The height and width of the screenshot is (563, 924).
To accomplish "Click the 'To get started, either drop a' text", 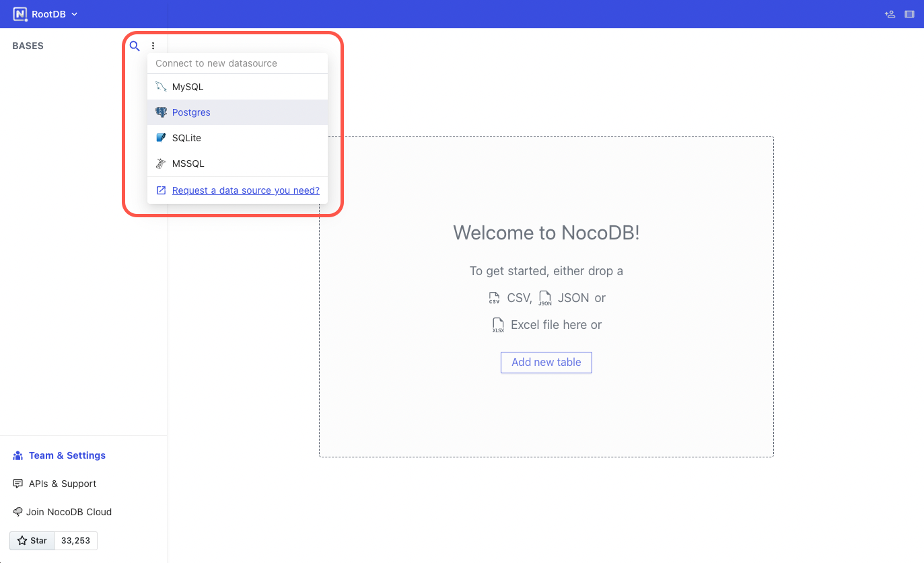I will pos(546,271).
